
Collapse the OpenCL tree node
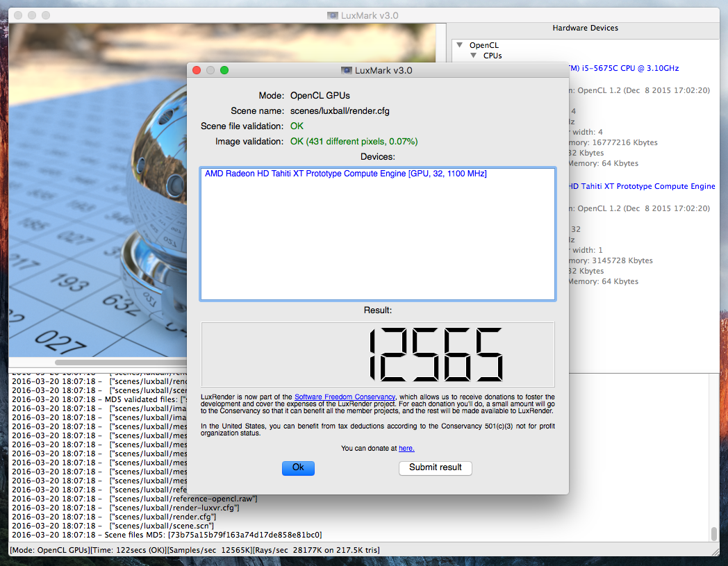pos(460,45)
